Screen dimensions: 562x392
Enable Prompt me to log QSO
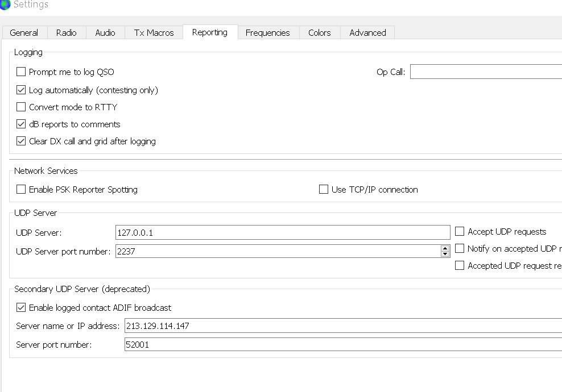pyautogui.click(x=21, y=72)
